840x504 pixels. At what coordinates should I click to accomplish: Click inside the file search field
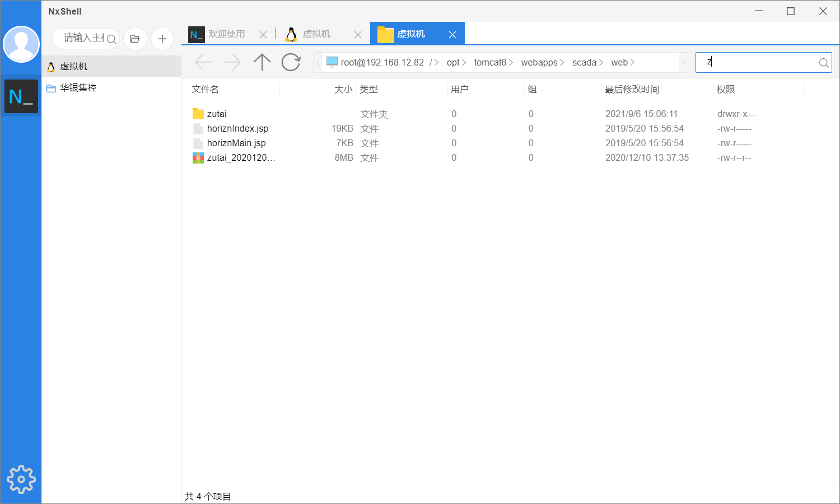click(756, 63)
